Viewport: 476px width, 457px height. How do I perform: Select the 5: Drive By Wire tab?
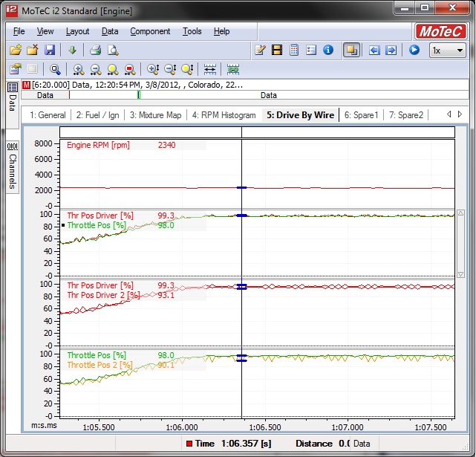click(300, 115)
